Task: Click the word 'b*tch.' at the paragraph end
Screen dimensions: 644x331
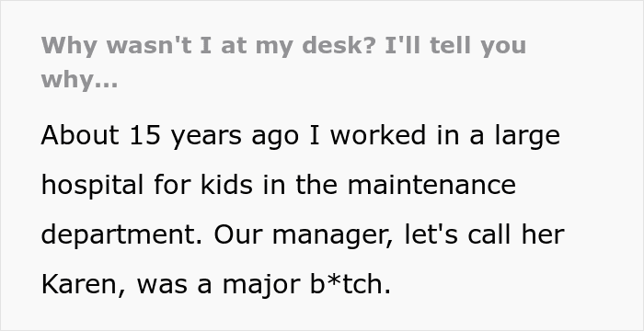Action: pyautogui.click(x=351, y=284)
